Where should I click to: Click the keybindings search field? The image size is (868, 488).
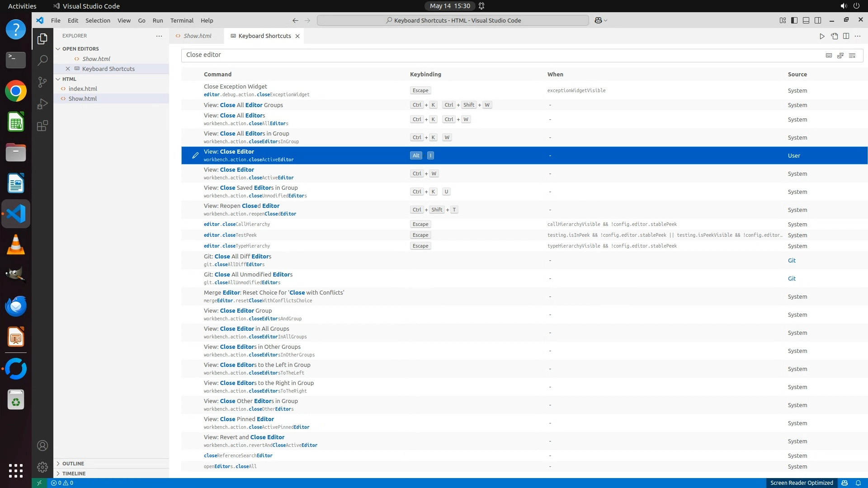497,55
